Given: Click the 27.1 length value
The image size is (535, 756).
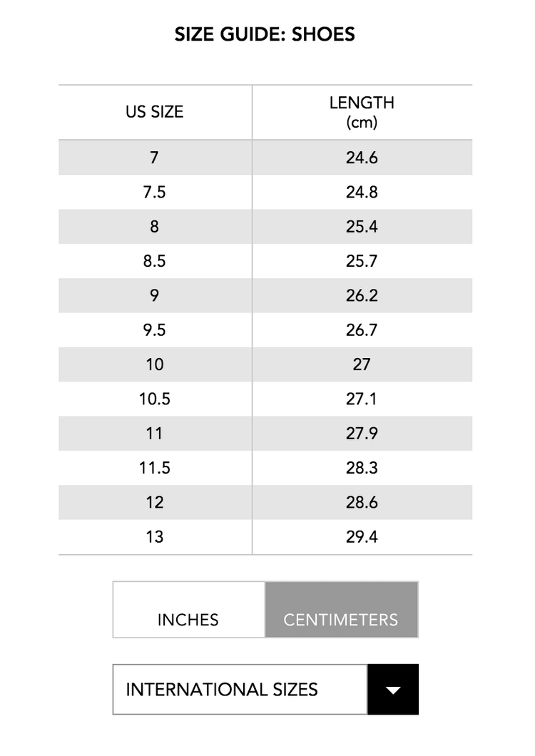Looking at the screenshot, I should [x=362, y=399].
